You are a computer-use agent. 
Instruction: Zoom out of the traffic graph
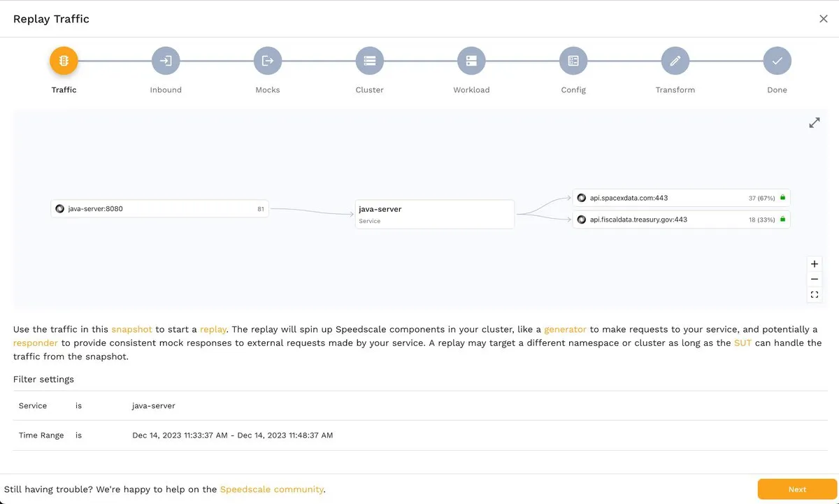[x=815, y=280]
